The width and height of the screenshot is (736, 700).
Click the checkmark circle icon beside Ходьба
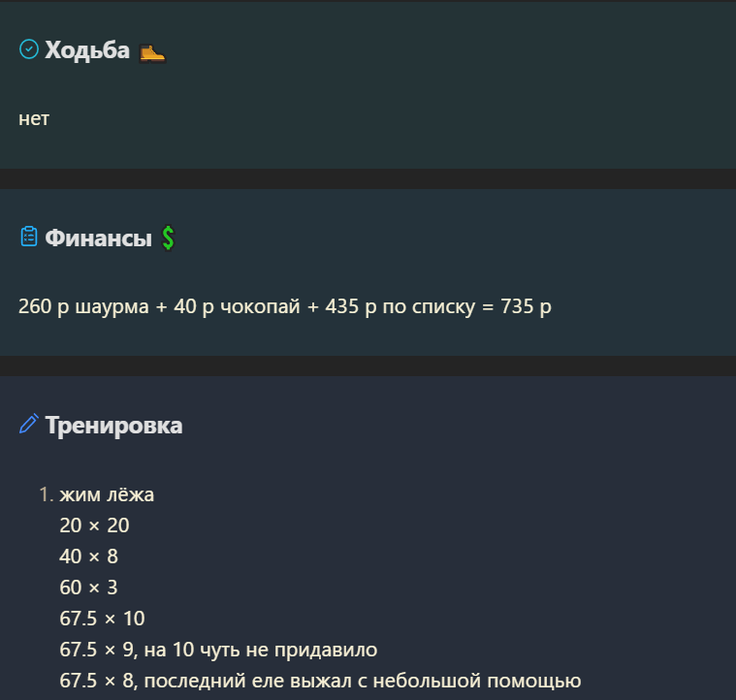[x=29, y=49]
